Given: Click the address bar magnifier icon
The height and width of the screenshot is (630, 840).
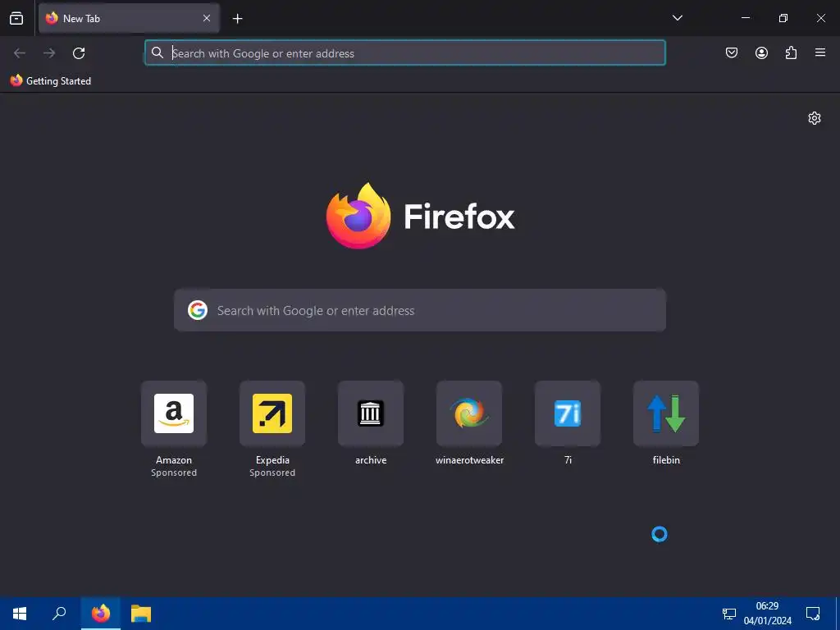Looking at the screenshot, I should 157,52.
